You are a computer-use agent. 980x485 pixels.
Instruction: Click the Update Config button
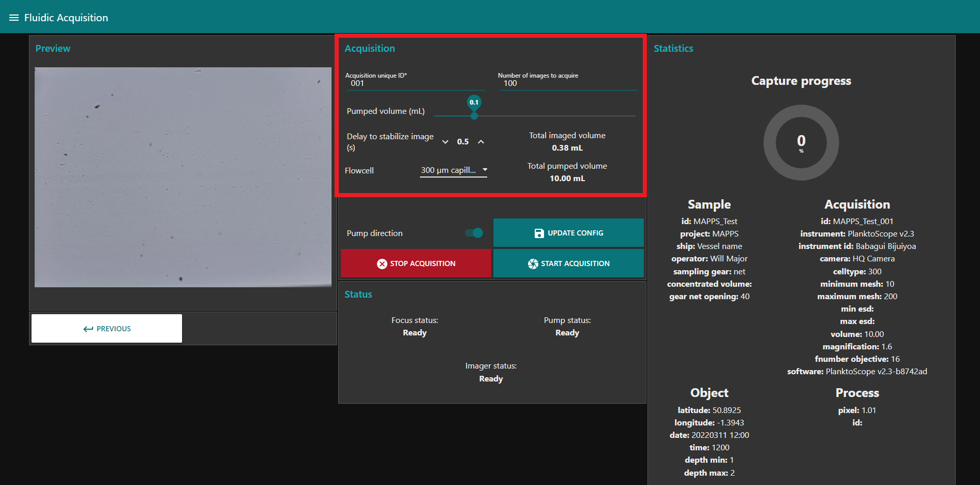tap(568, 233)
